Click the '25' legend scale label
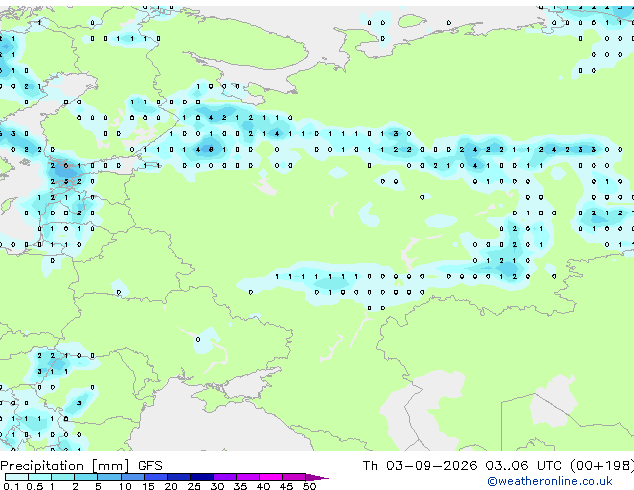The height and width of the screenshot is (490, 634). pyautogui.click(x=194, y=486)
